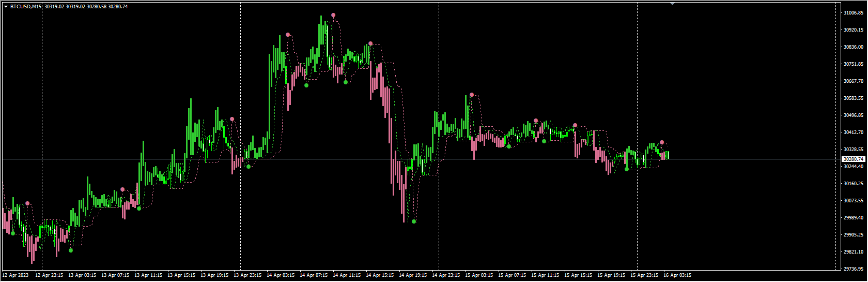The width and height of the screenshot is (868, 282).
Task: Click price axis value 30496.85
Action: (x=854, y=115)
